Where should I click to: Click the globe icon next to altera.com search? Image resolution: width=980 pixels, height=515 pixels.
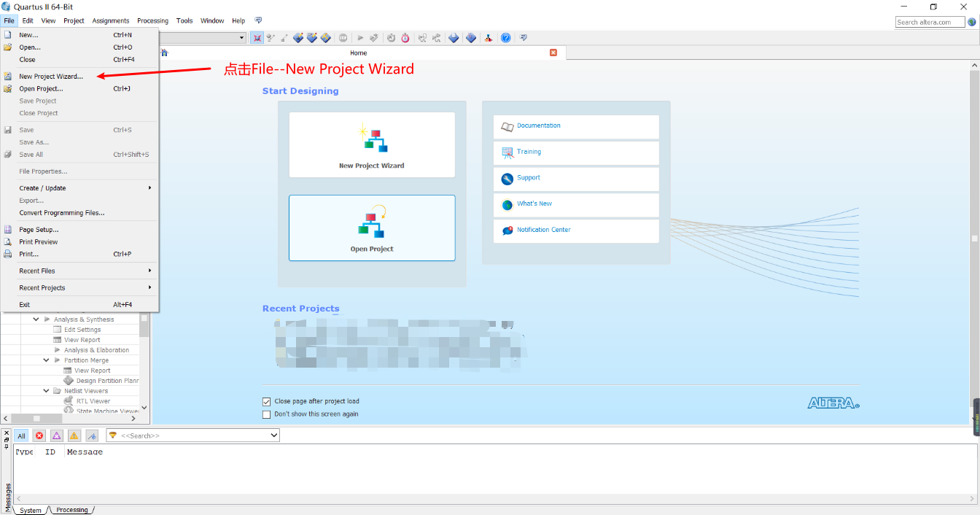point(972,22)
